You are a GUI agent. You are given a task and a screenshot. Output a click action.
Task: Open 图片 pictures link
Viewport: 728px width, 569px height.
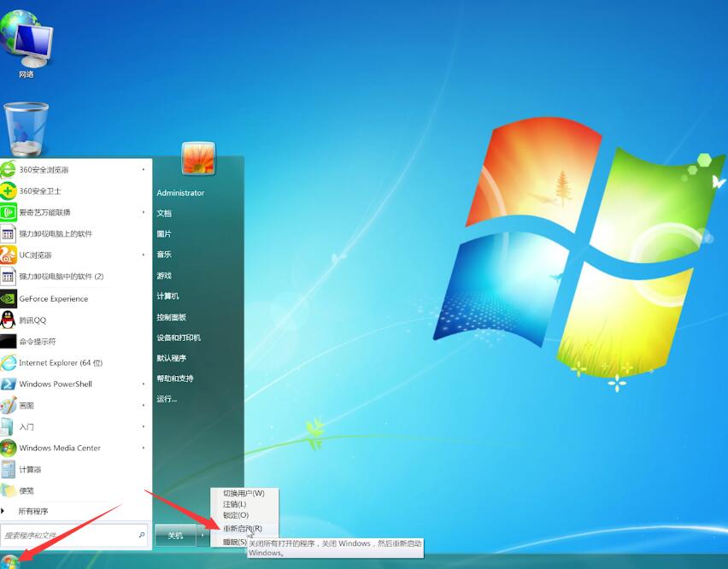(164, 234)
